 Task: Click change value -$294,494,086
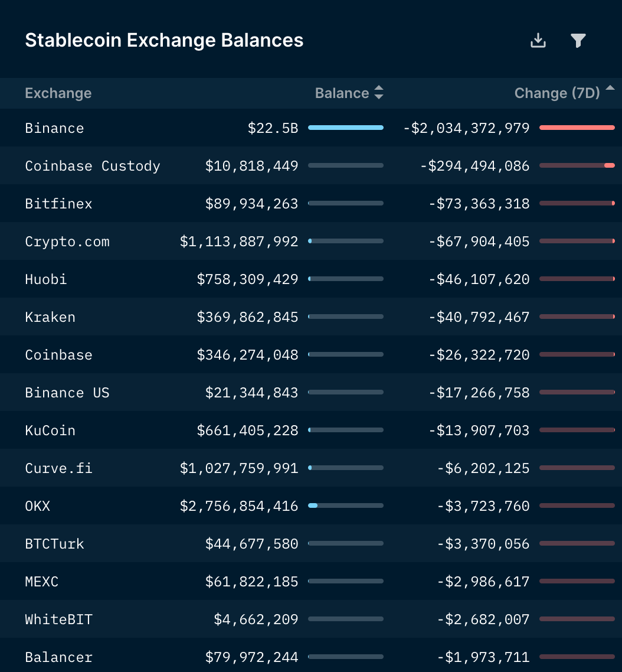pos(474,166)
